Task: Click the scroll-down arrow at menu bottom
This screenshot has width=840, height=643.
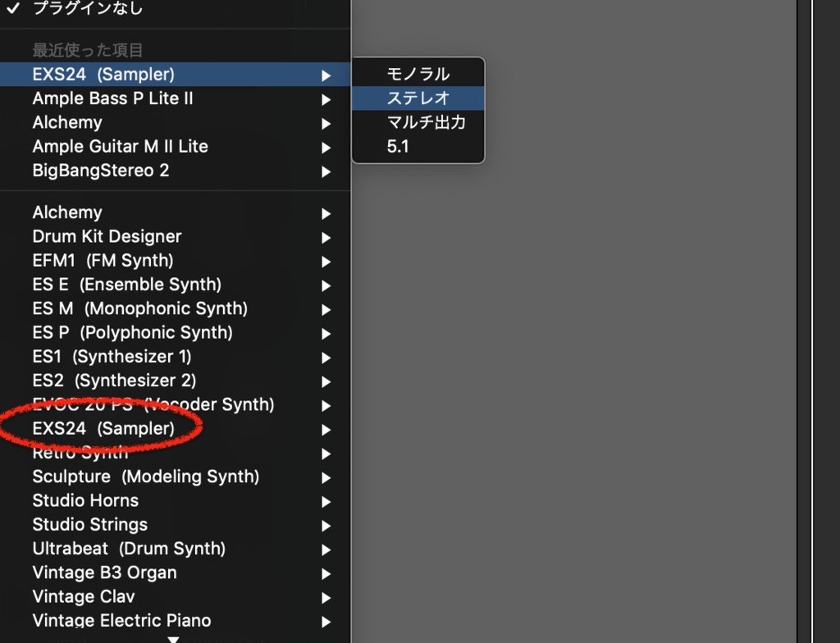Action: point(173,639)
